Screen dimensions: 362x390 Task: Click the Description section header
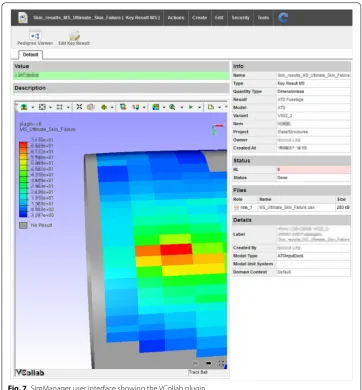point(121,88)
